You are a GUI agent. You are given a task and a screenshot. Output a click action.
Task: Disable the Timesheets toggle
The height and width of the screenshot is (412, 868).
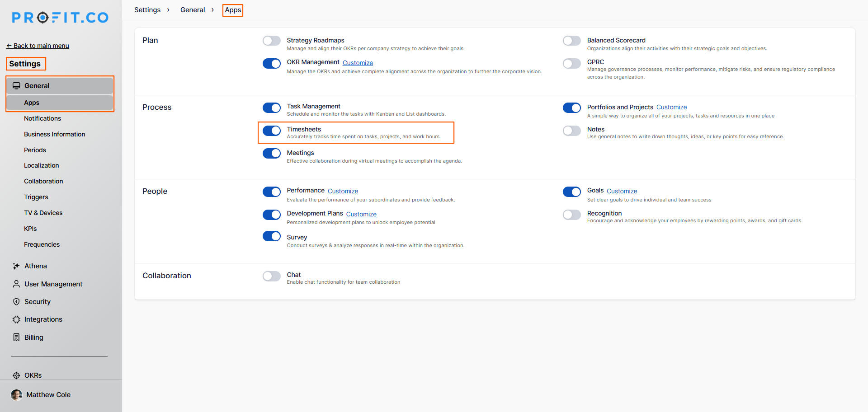(271, 131)
